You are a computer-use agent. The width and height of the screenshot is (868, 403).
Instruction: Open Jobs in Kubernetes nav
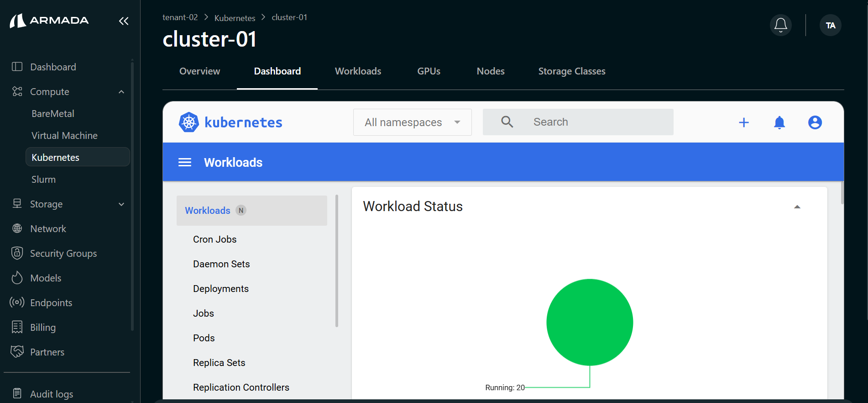(x=204, y=313)
